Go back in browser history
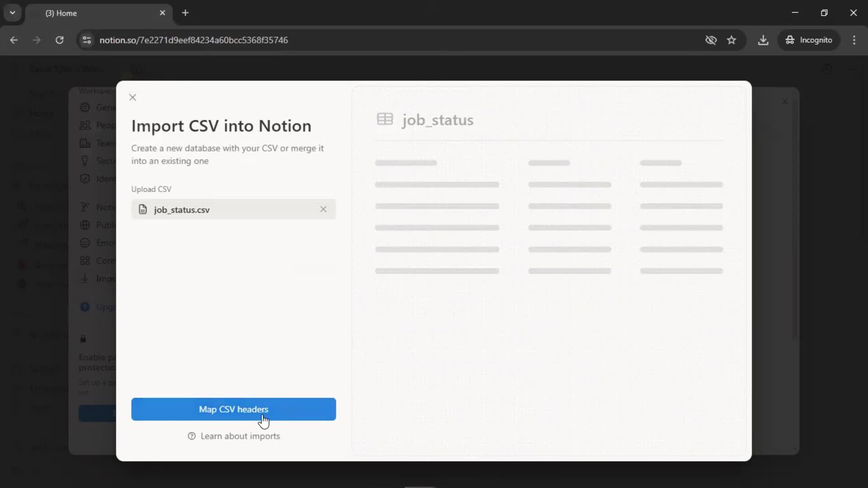The width and height of the screenshot is (868, 488). [14, 40]
